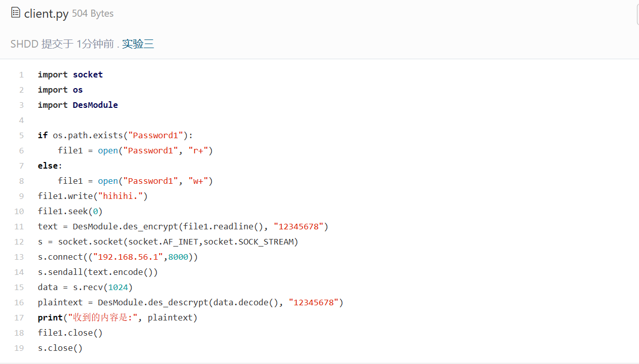Click the file icon beside client.py
639x364 pixels.
16,13
